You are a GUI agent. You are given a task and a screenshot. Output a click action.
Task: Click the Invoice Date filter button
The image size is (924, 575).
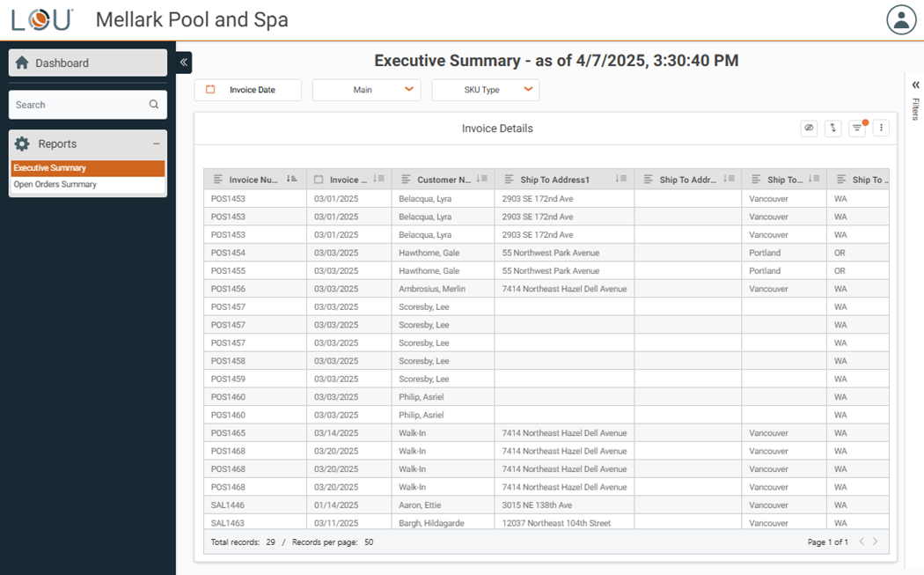248,90
